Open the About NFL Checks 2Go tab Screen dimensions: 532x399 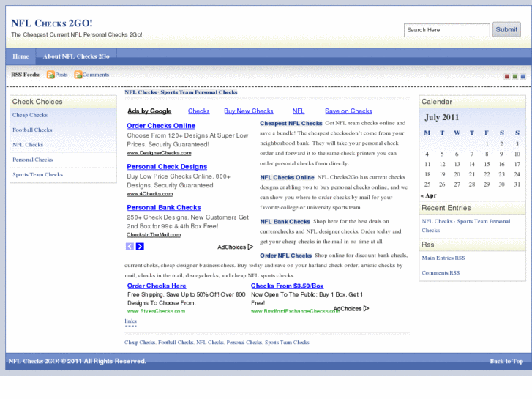pyautogui.click(x=76, y=56)
